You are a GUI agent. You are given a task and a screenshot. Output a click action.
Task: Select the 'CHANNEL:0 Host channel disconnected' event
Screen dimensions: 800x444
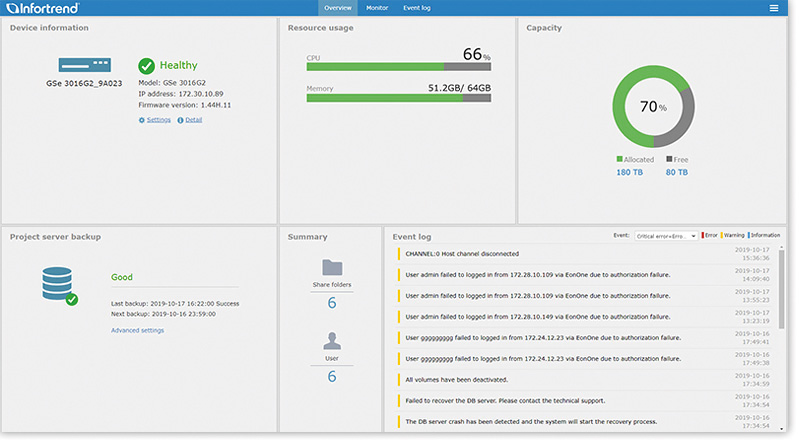pyautogui.click(x=585, y=254)
